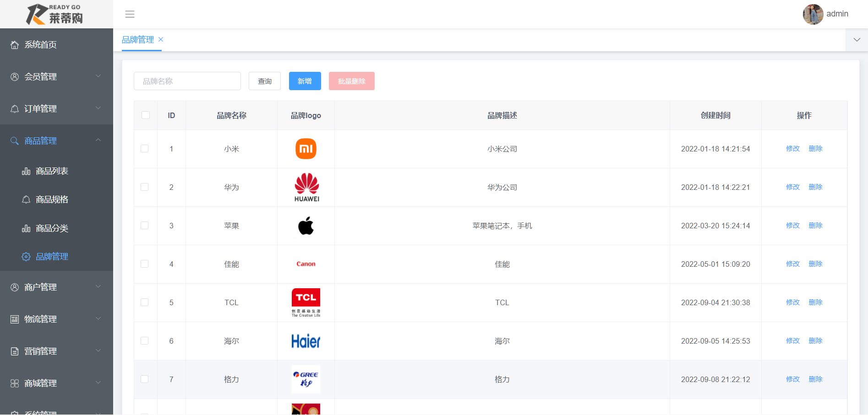
Task: Click the 苹果笔记本，手机 description cell
Action: coord(502,226)
